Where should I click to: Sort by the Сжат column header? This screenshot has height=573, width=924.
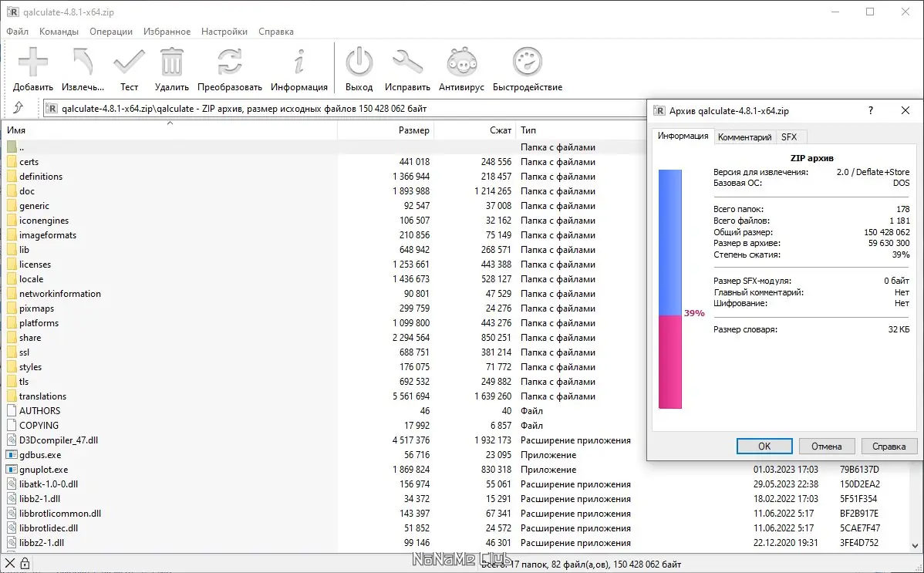click(x=475, y=130)
